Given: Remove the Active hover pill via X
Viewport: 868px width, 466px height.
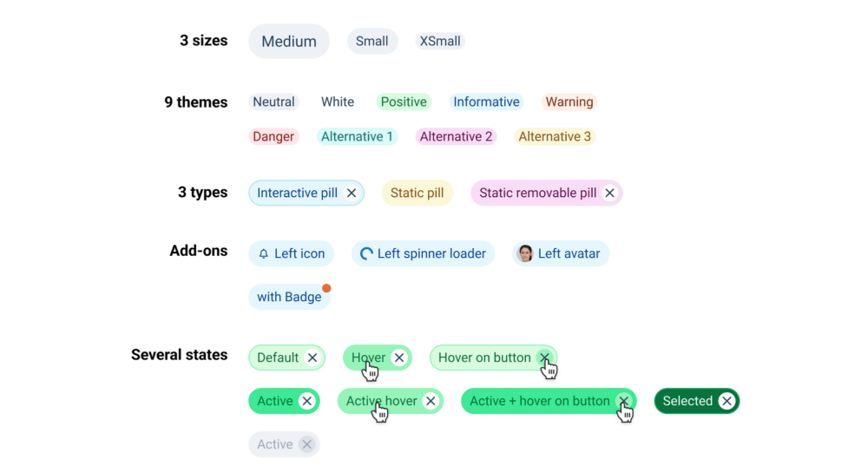Looking at the screenshot, I should [x=431, y=401].
